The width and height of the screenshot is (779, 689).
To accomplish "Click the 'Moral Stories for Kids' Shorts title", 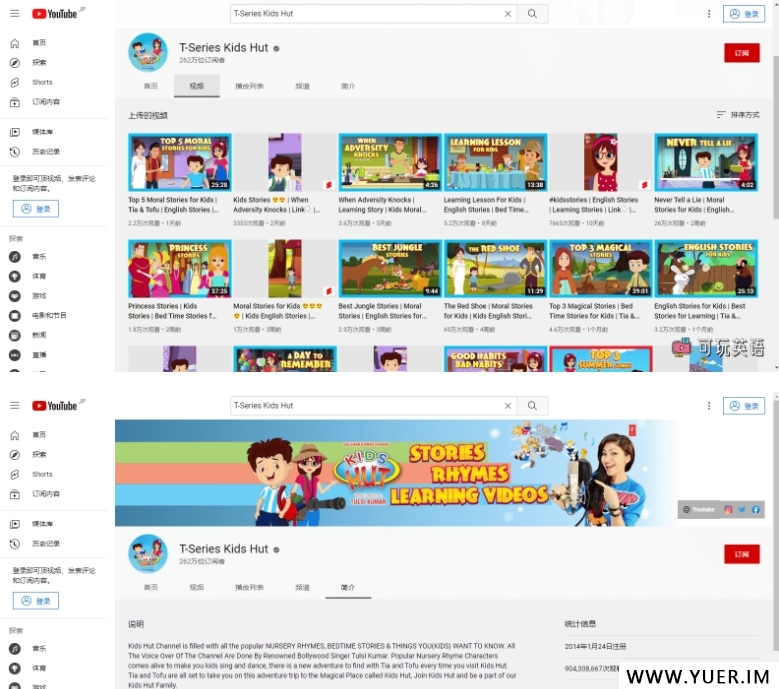I will pos(277,311).
